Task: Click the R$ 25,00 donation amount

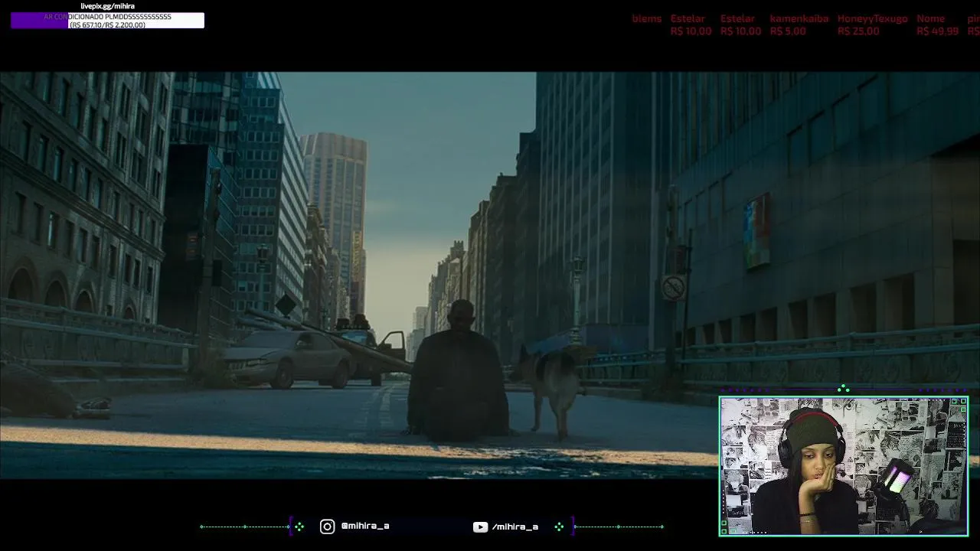Action: 858,31
